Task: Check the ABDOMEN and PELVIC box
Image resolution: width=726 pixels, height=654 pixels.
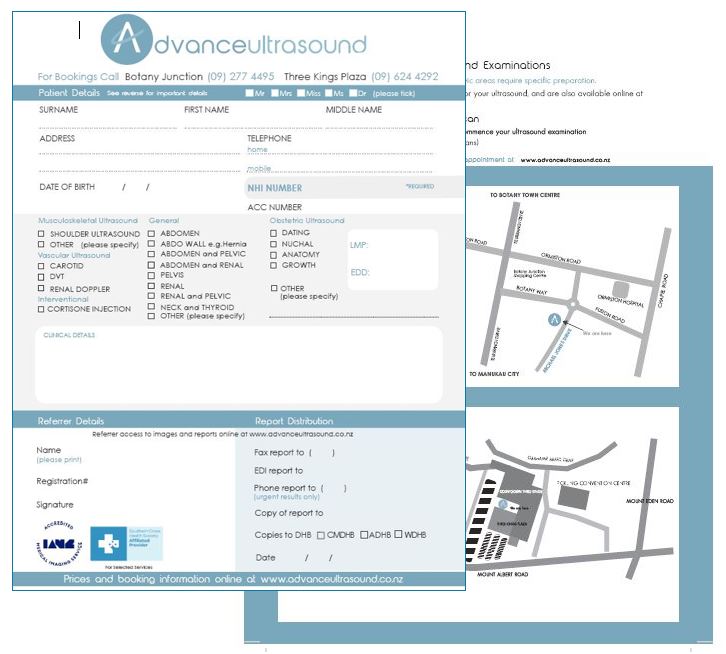Action: point(151,254)
